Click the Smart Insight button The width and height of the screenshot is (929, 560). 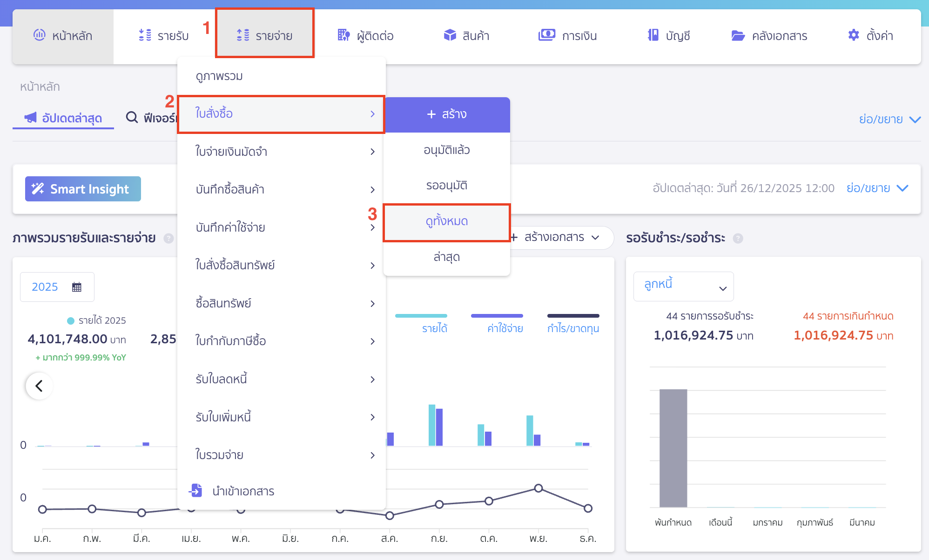pos(83,189)
